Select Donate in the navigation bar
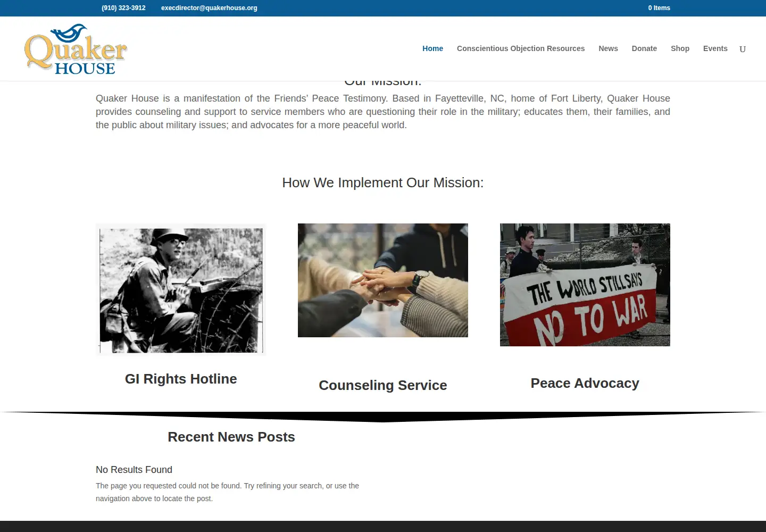766x532 pixels. pyautogui.click(x=644, y=48)
